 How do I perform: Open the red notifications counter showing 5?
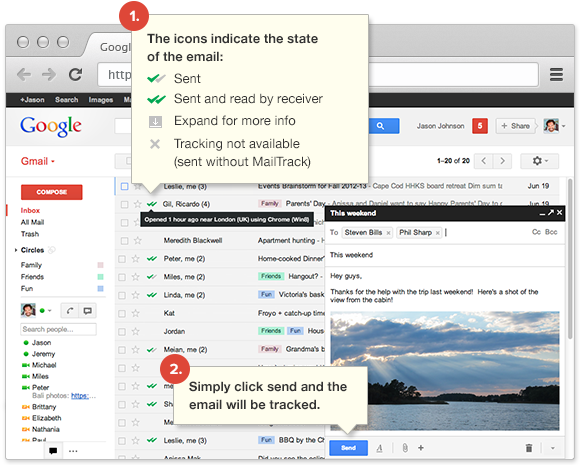[x=480, y=126]
